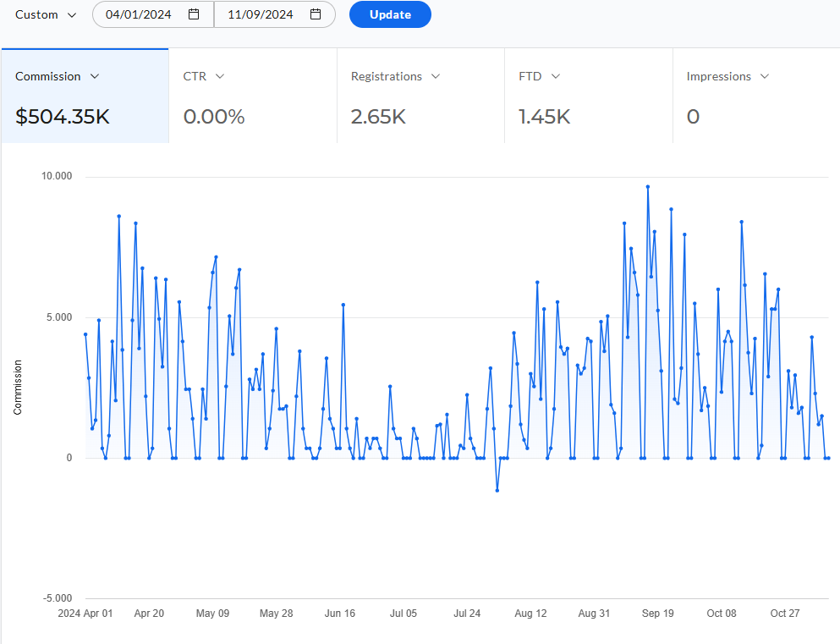
Task: Click the 11/09/2024 end date field
Action: click(275, 14)
